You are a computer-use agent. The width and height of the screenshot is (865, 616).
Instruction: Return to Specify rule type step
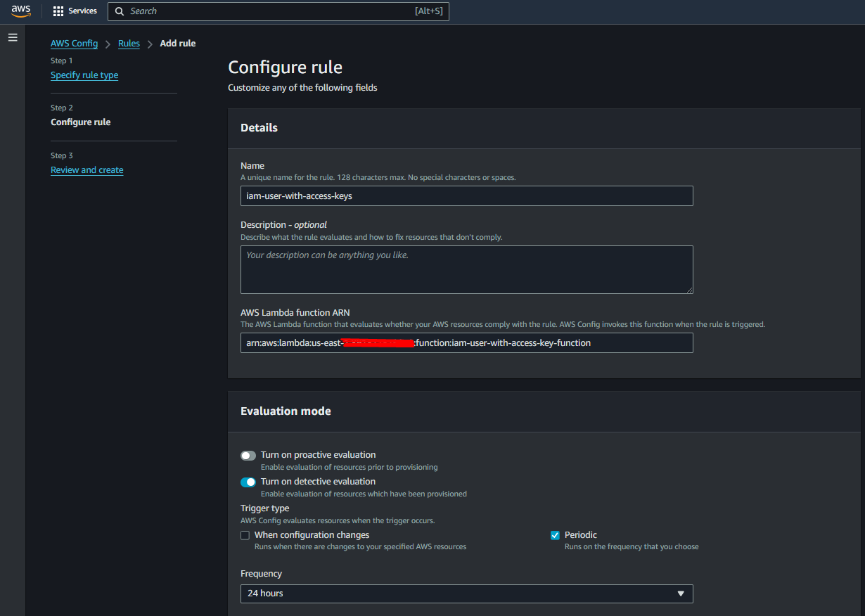point(84,75)
